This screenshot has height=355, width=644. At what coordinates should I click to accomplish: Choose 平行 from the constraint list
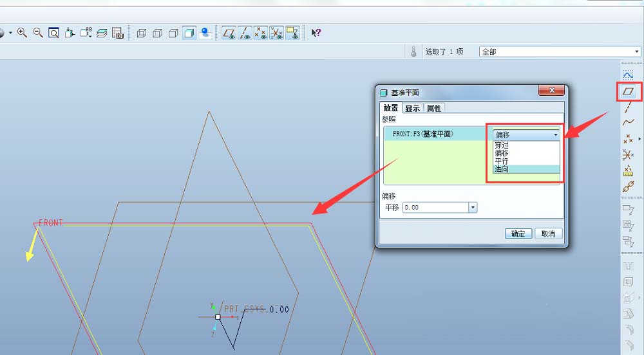(526, 161)
